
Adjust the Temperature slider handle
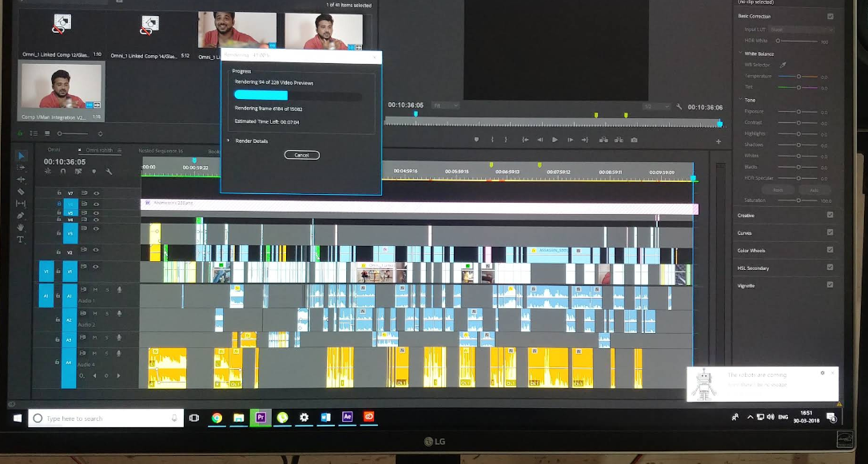[798, 77]
